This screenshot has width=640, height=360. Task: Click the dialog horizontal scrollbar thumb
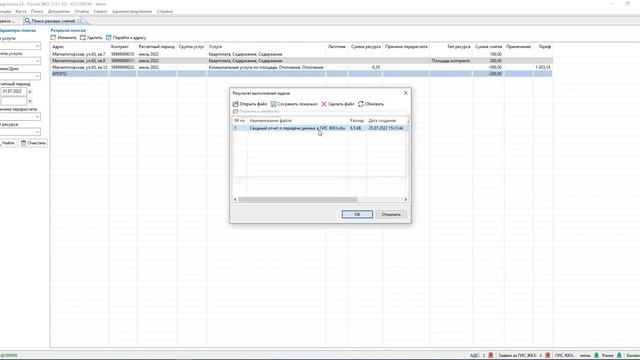[298, 200]
